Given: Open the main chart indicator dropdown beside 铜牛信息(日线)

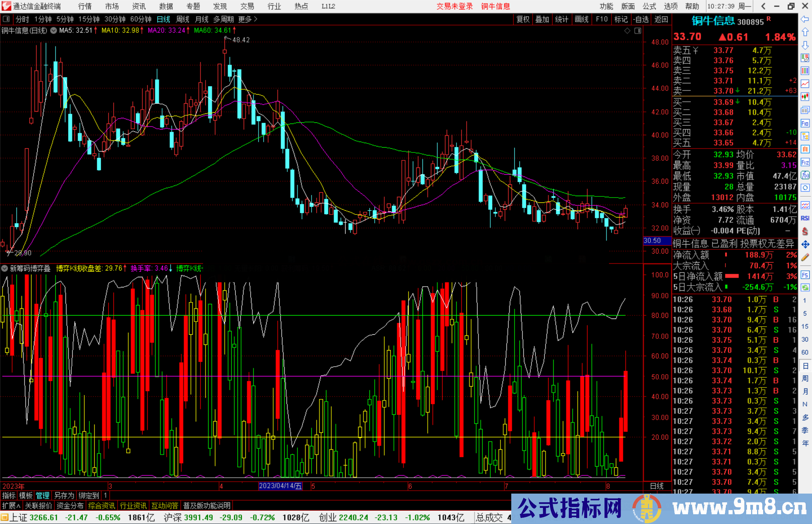Looking at the screenshot, I should tap(53, 30).
